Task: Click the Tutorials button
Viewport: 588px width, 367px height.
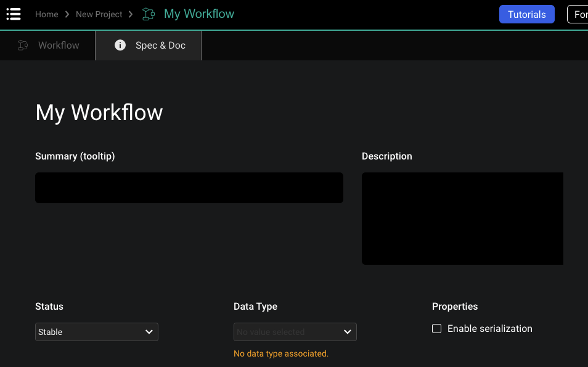Action: tap(526, 14)
